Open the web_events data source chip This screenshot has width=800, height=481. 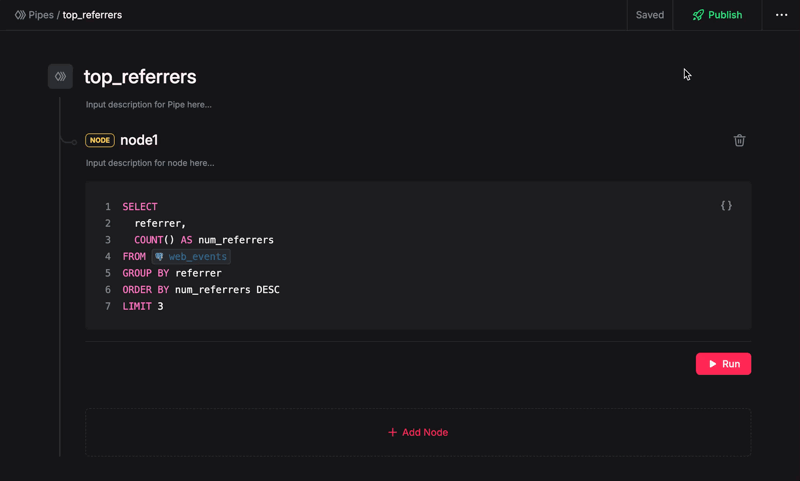pyautogui.click(x=191, y=257)
